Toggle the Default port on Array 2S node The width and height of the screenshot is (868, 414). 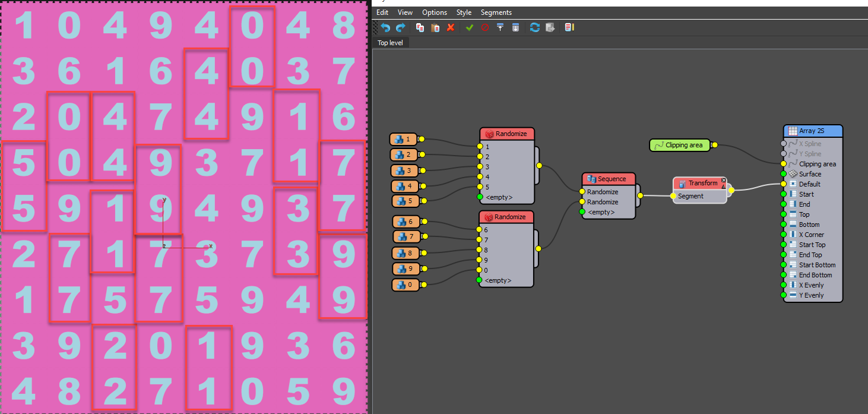coord(784,184)
